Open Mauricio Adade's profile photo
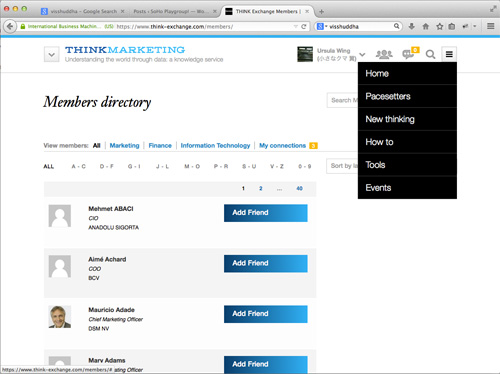 tap(60, 317)
